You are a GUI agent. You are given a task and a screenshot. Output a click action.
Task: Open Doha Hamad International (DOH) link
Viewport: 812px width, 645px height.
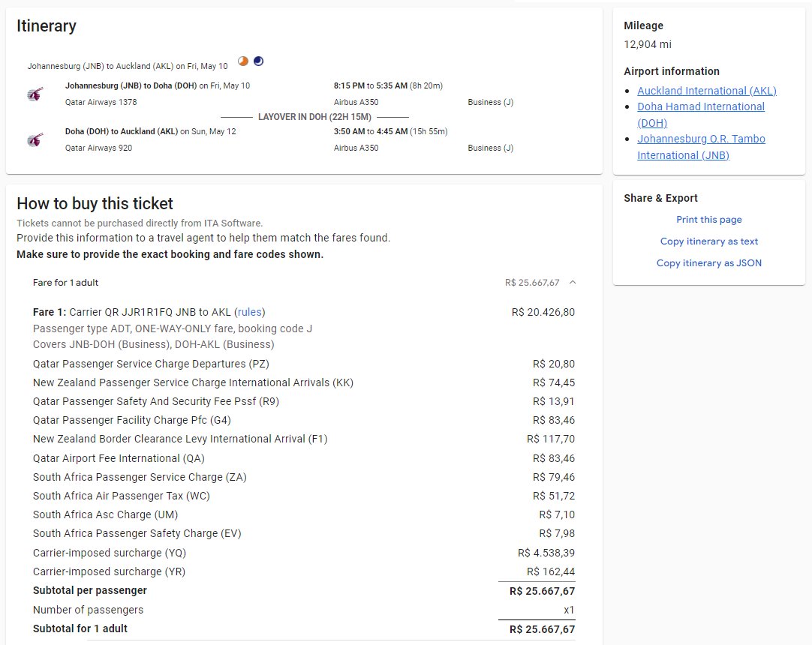point(701,115)
